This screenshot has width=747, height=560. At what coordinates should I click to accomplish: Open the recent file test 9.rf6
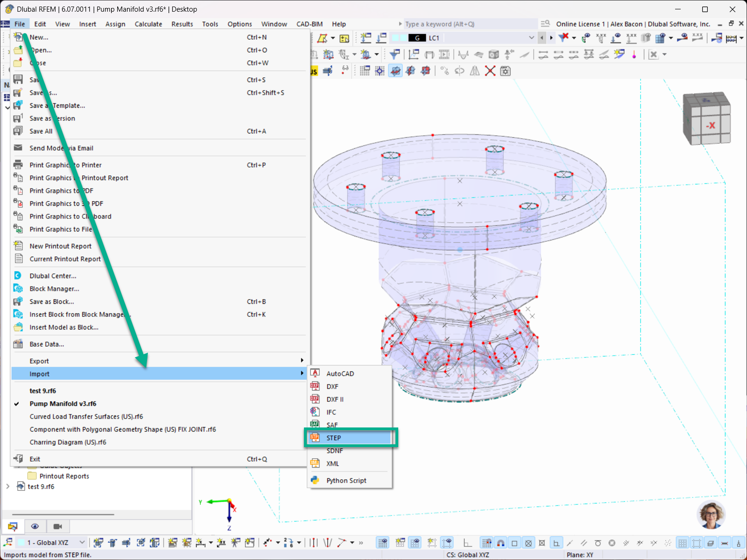coord(43,391)
